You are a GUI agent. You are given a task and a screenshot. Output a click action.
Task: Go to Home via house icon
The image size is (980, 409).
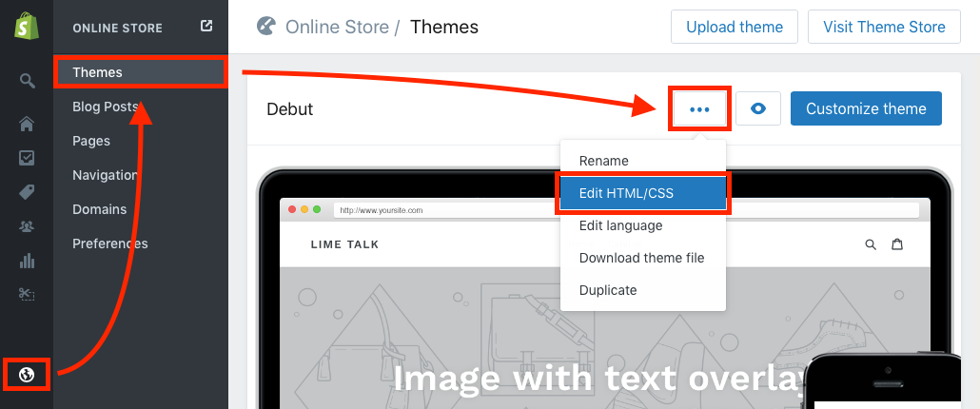click(27, 125)
